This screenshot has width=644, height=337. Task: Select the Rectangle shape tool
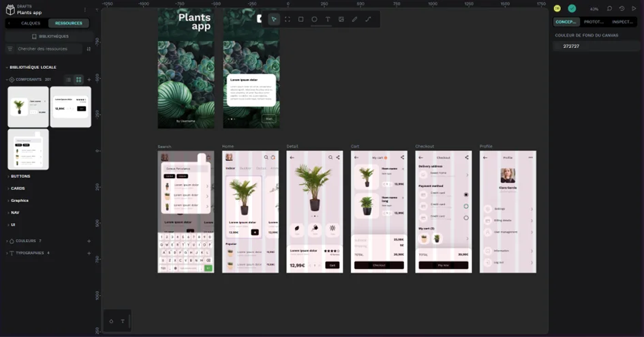301,19
